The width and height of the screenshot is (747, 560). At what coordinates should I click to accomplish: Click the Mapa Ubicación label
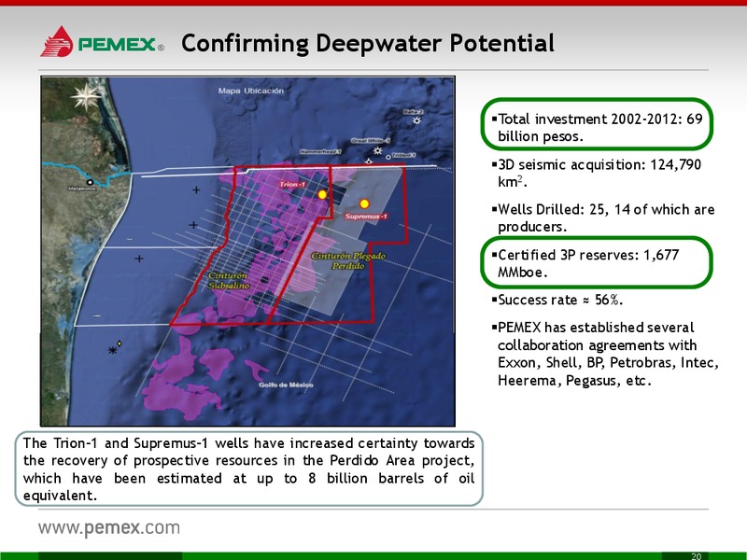(251, 91)
